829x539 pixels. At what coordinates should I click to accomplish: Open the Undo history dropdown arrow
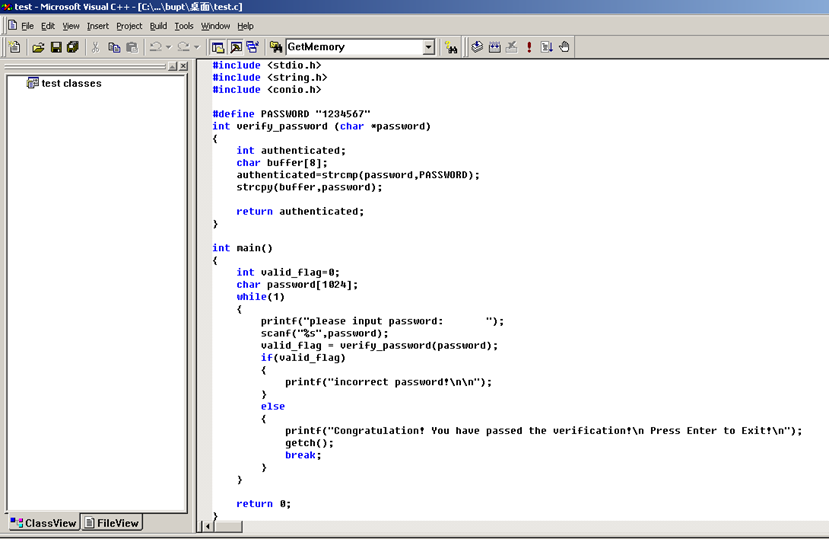pyautogui.click(x=168, y=47)
